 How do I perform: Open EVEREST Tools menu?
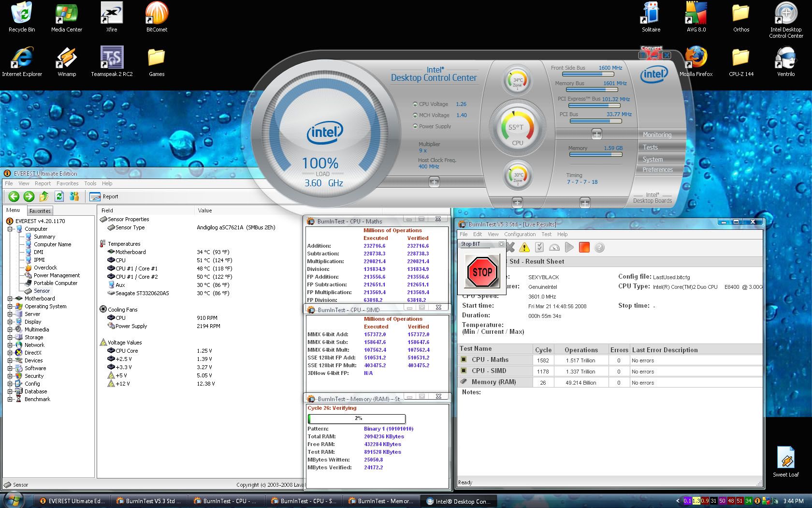click(90, 183)
